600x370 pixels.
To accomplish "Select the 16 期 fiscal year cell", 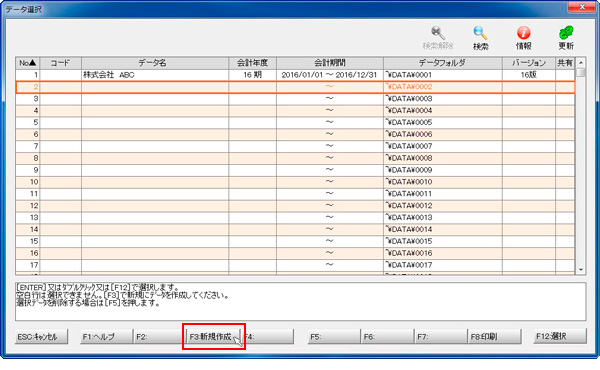I will coord(253,75).
